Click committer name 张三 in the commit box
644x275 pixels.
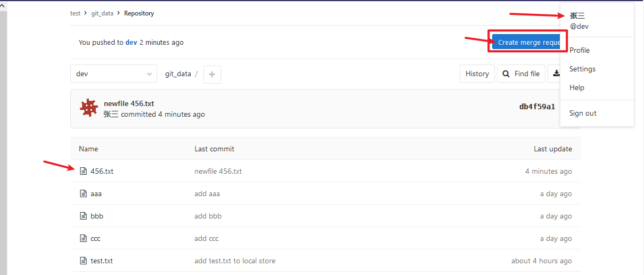tap(111, 114)
